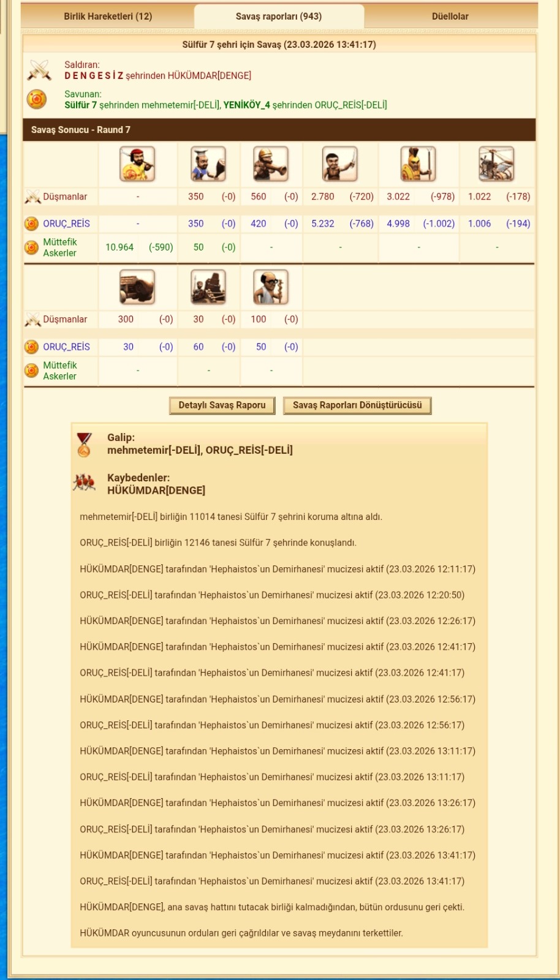560x980 pixels.
Task: Click enemy hoplite losses (-978)
Action: pos(442,197)
